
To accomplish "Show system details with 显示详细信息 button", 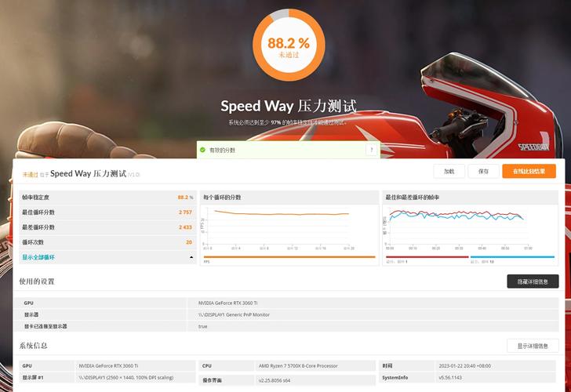I will point(533,346).
